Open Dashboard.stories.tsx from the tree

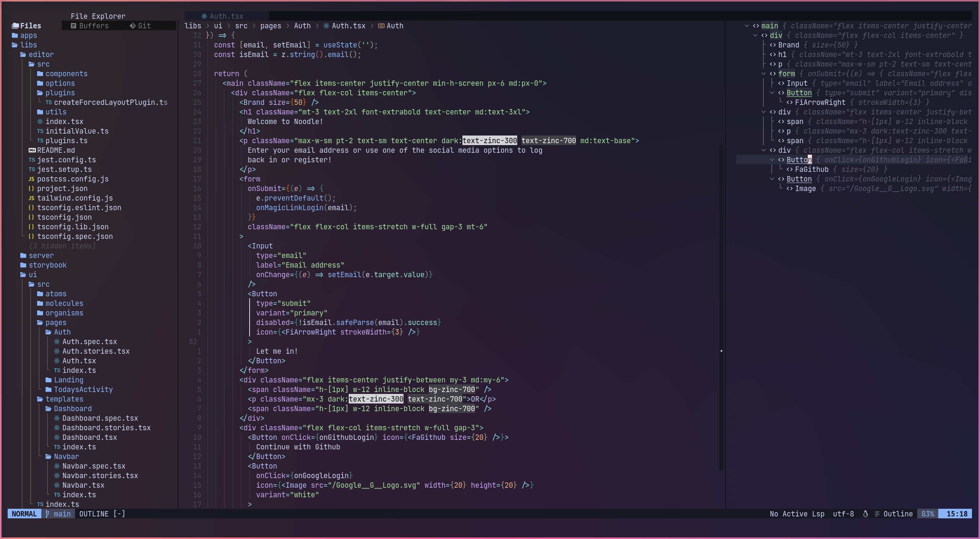click(x=106, y=428)
